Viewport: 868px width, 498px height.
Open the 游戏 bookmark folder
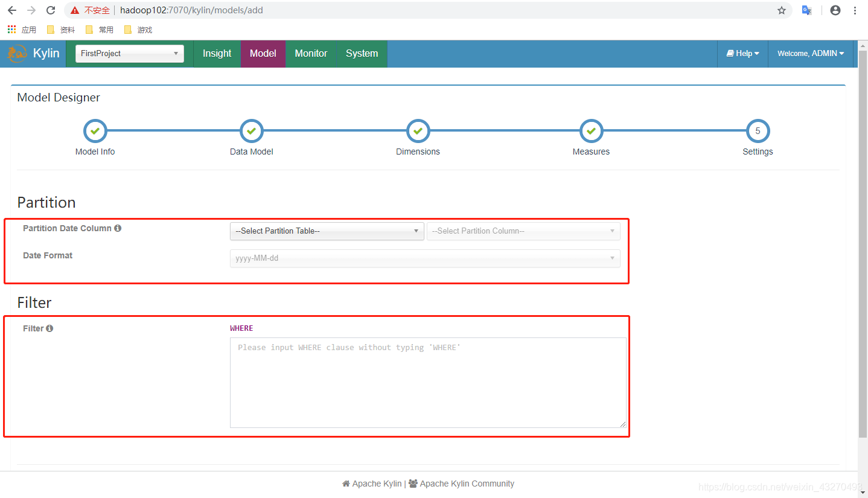138,30
